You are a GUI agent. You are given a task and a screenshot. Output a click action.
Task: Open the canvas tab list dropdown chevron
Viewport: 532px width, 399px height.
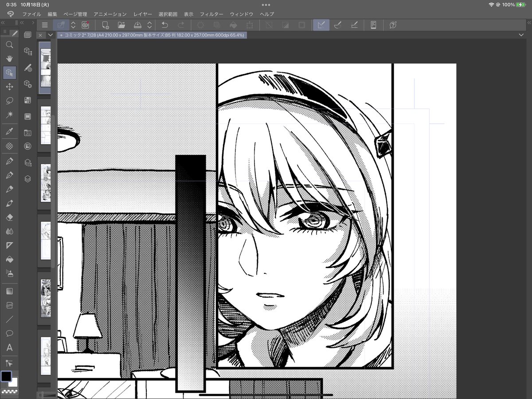50,35
